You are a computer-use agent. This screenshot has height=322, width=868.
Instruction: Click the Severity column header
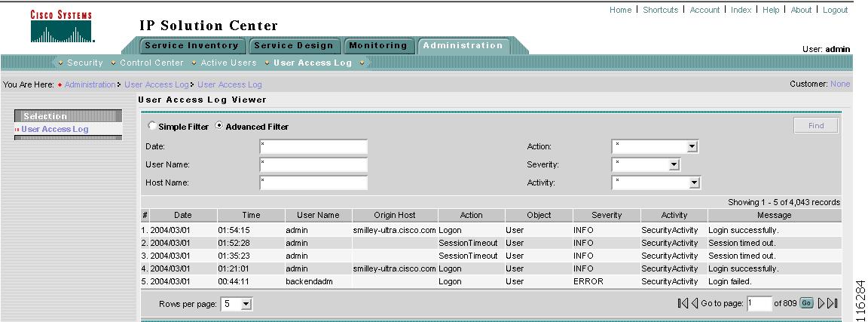click(x=607, y=215)
